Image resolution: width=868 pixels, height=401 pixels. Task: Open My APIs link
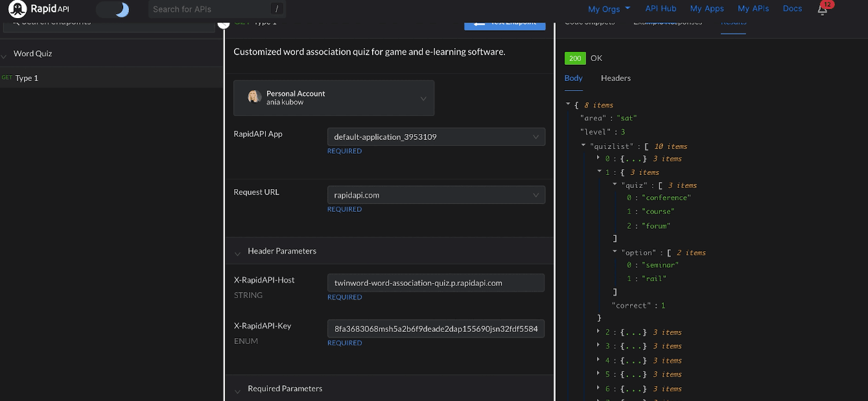click(x=753, y=8)
